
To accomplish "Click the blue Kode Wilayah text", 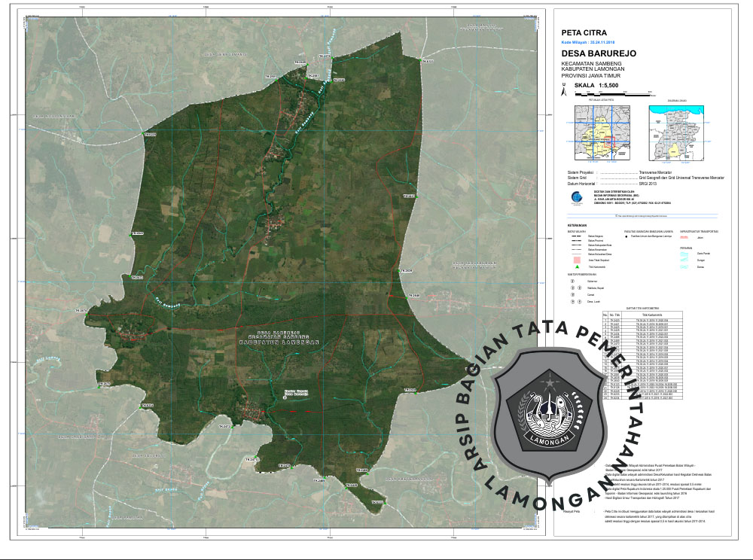I will pyautogui.click(x=588, y=44).
